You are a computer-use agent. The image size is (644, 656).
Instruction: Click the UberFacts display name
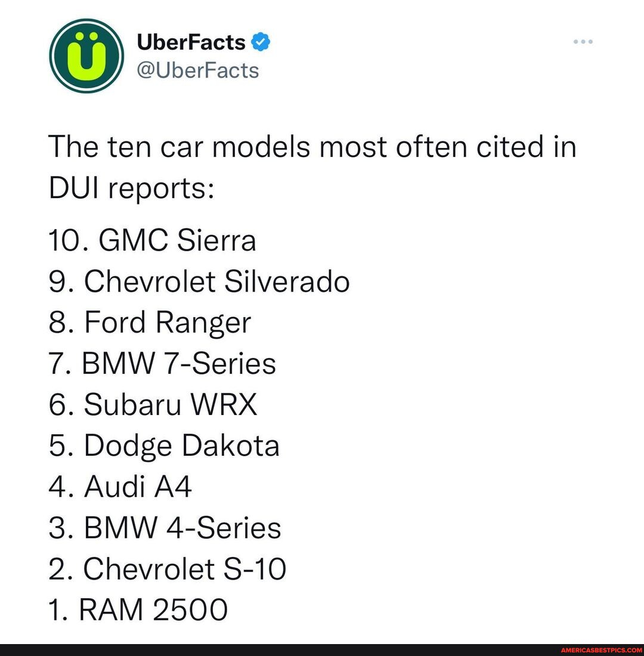pos(191,41)
